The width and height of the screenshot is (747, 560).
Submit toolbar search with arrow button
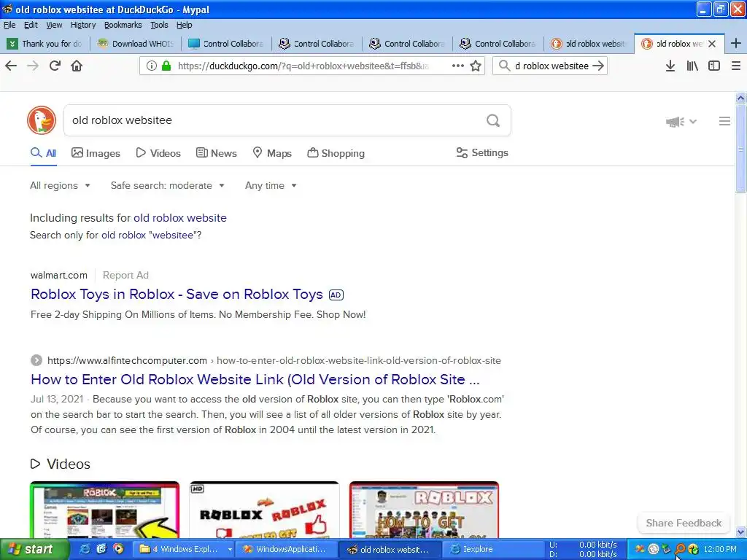coord(598,66)
